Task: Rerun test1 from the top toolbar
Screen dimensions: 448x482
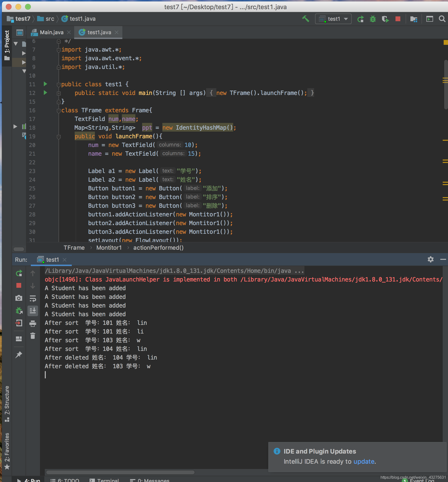Action: [x=360, y=19]
